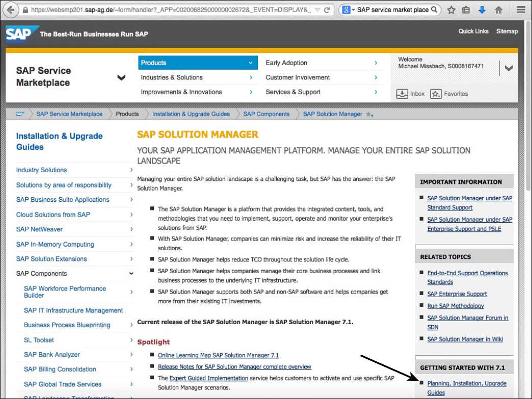Open Industries & Solutions menu
The image size is (532, 399).
[x=198, y=77]
